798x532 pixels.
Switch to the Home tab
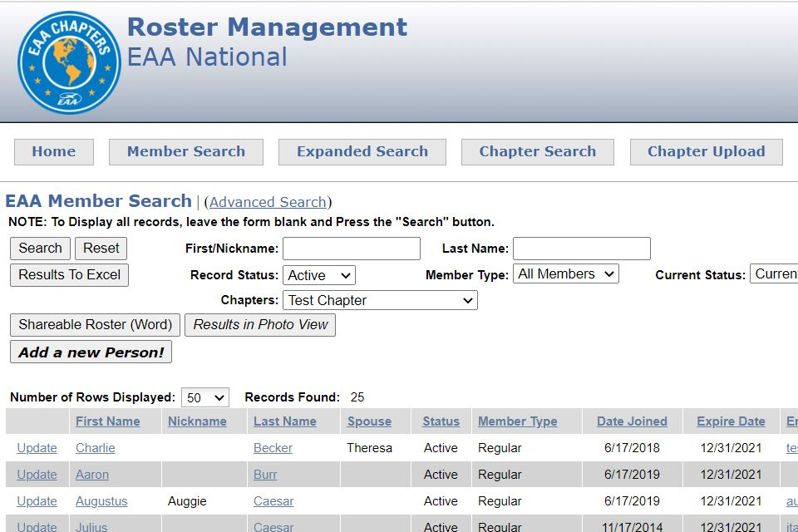pyautogui.click(x=53, y=151)
